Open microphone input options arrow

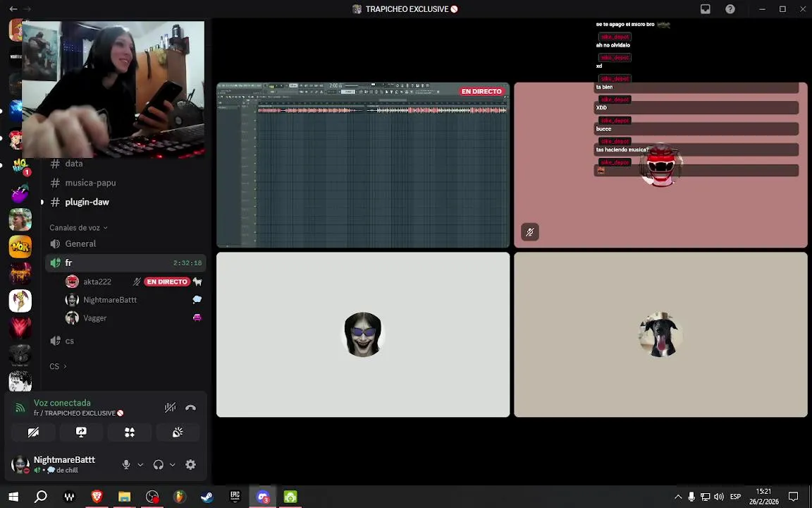click(x=140, y=465)
